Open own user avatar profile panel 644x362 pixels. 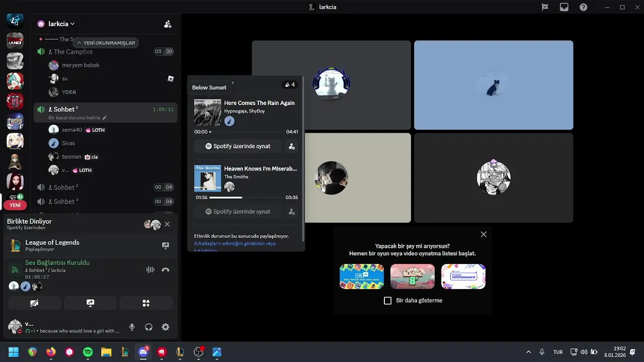[15, 327]
